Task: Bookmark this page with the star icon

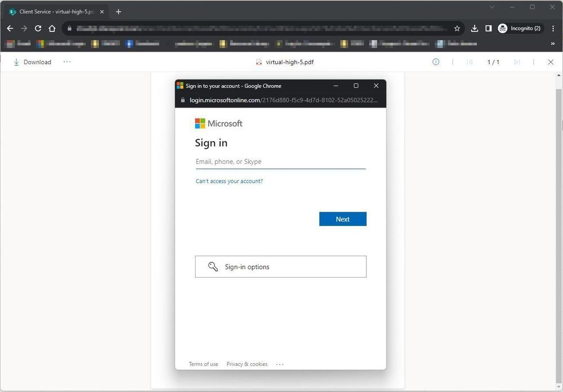Action: (456, 28)
